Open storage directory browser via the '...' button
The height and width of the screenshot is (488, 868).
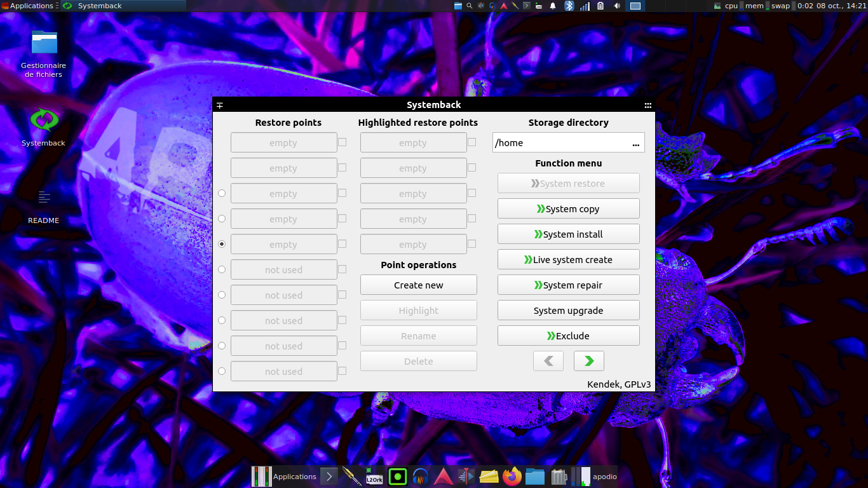[x=635, y=143]
